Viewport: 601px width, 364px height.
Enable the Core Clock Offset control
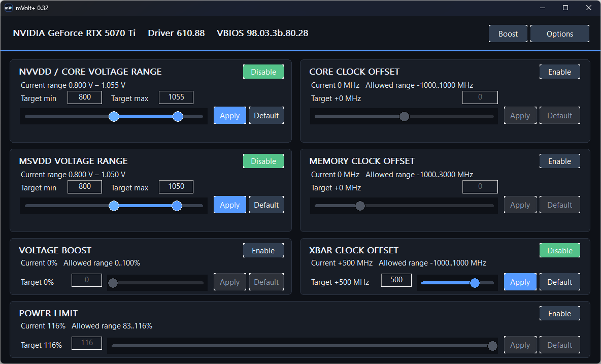pyautogui.click(x=559, y=72)
